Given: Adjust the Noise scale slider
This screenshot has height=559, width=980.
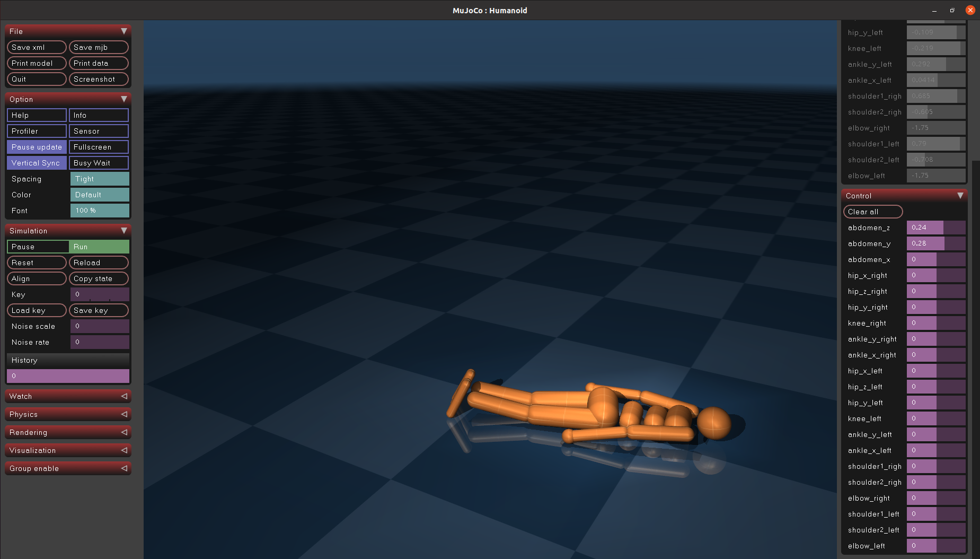Looking at the screenshot, I should click(100, 326).
